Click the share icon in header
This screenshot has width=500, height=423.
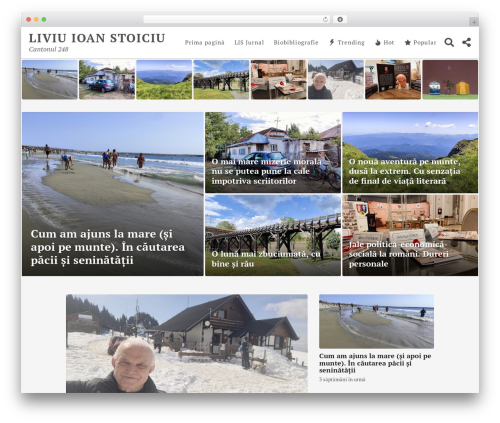[x=466, y=42]
